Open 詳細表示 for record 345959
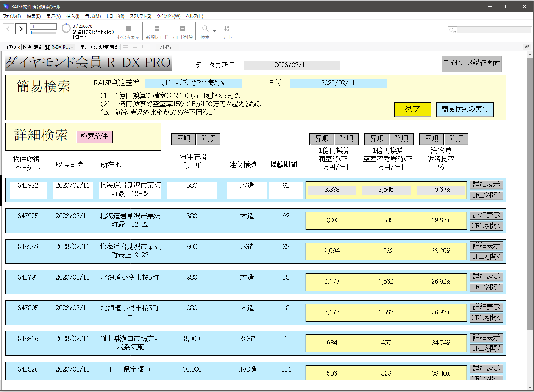The width and height of the screenshot is (534, 392). coord(486,246)
